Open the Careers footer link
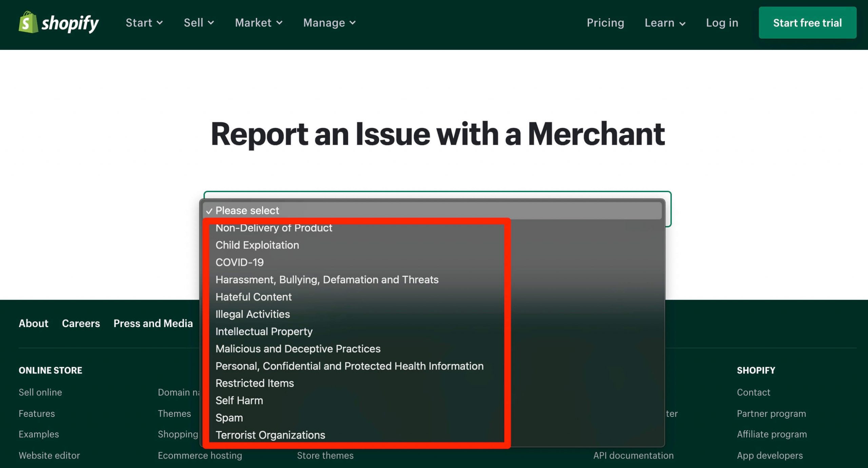Image resolution: width=868 pixels, height=468 pixels. coord(81,323)
